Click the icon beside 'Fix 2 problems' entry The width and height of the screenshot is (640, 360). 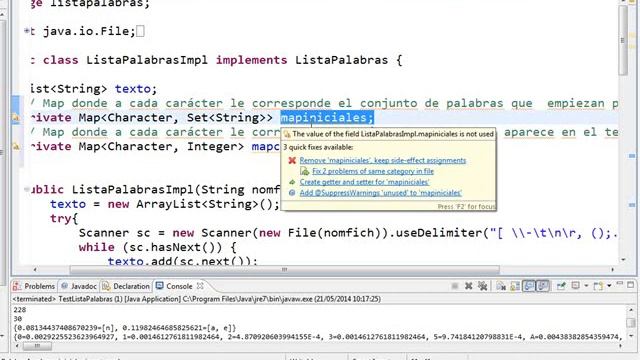tap(304, 171)
